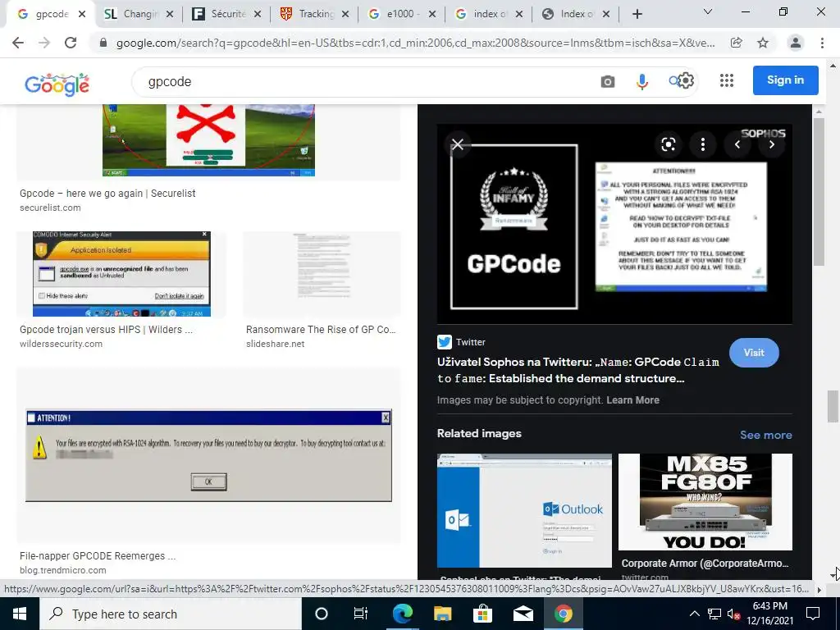Open File-napper GPCODE Reemerges result
840x630 pixels.
[x=98, y=556]
